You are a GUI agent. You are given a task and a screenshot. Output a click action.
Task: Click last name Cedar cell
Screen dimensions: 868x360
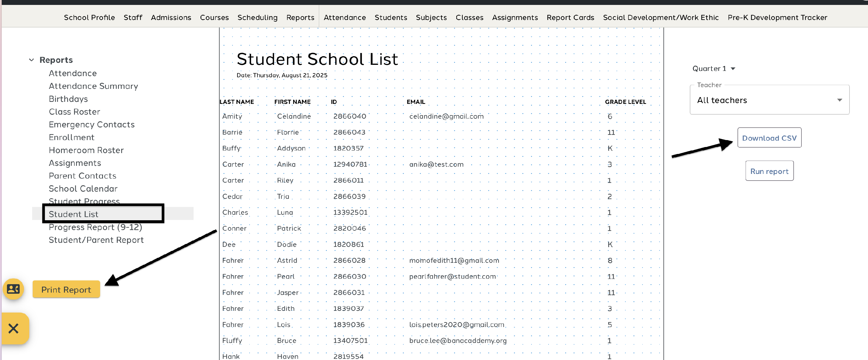click(x=232, y=196)
